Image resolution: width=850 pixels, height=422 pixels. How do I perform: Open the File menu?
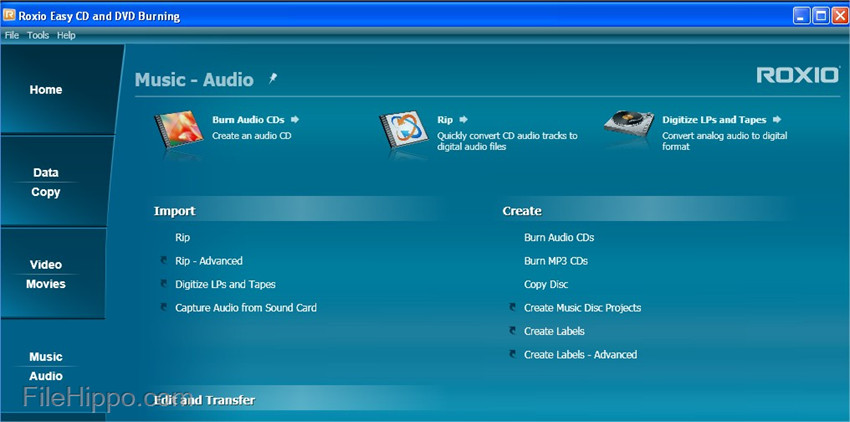(x=12, y=35)
